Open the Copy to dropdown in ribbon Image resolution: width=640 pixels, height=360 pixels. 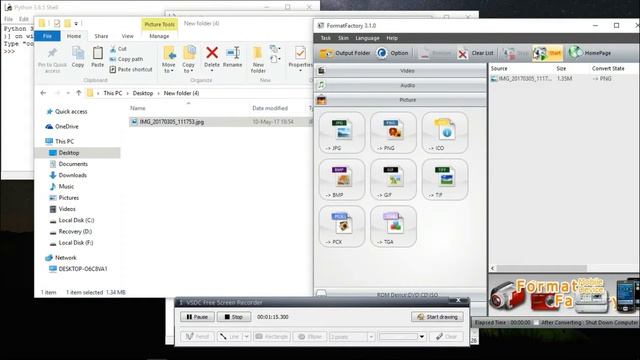tap(189, 60)
